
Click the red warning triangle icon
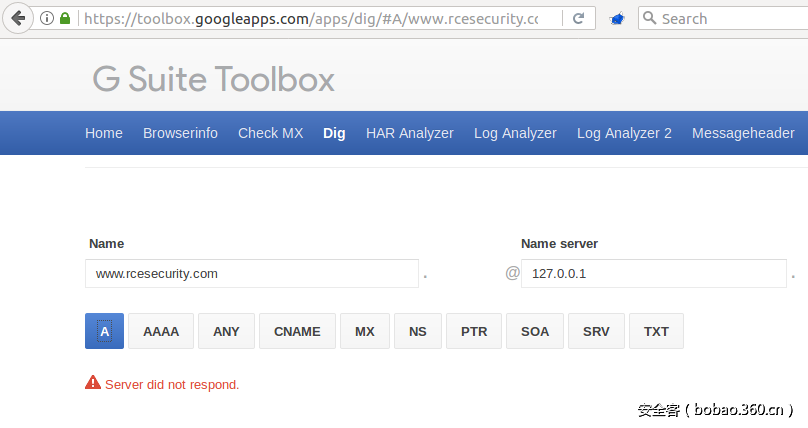[93, 382]
